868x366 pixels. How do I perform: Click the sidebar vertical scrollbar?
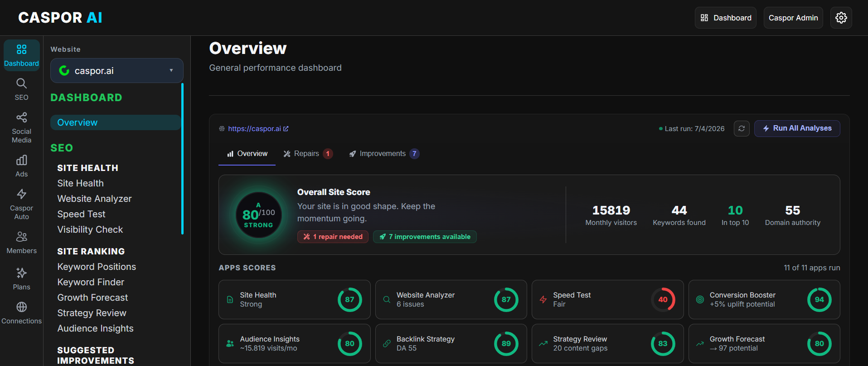[x=182, y=159]
